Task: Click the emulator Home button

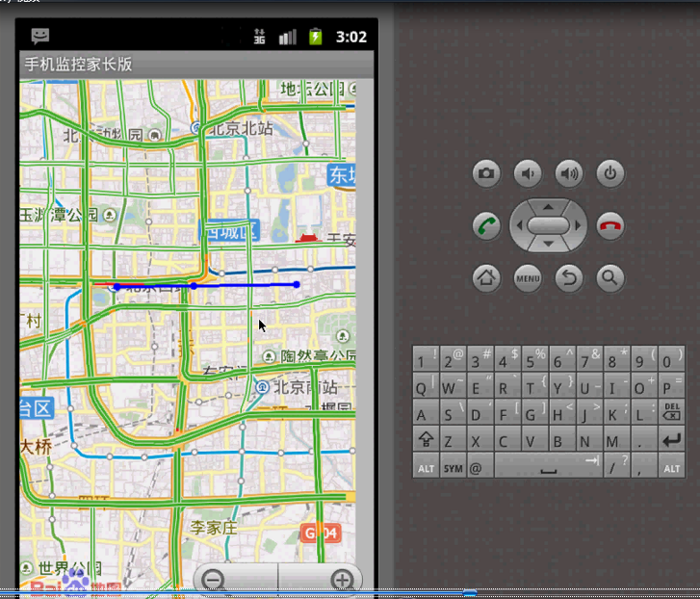Action: [486, 278]
